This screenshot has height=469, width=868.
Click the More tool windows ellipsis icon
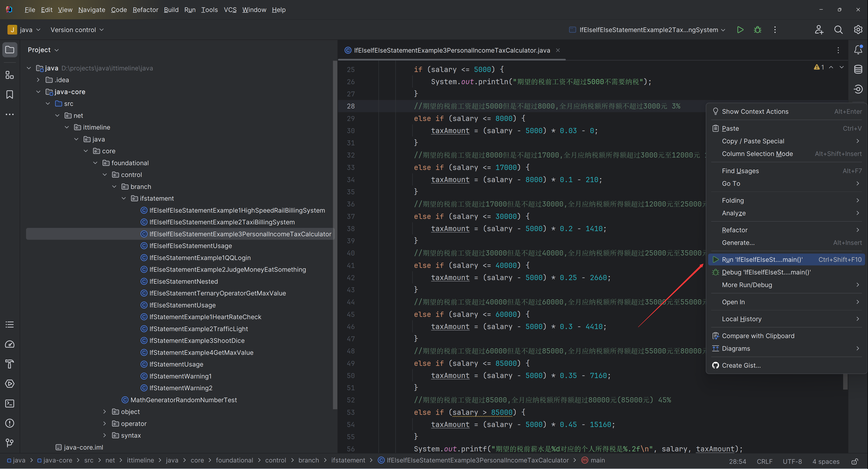[x=10, y=114]
